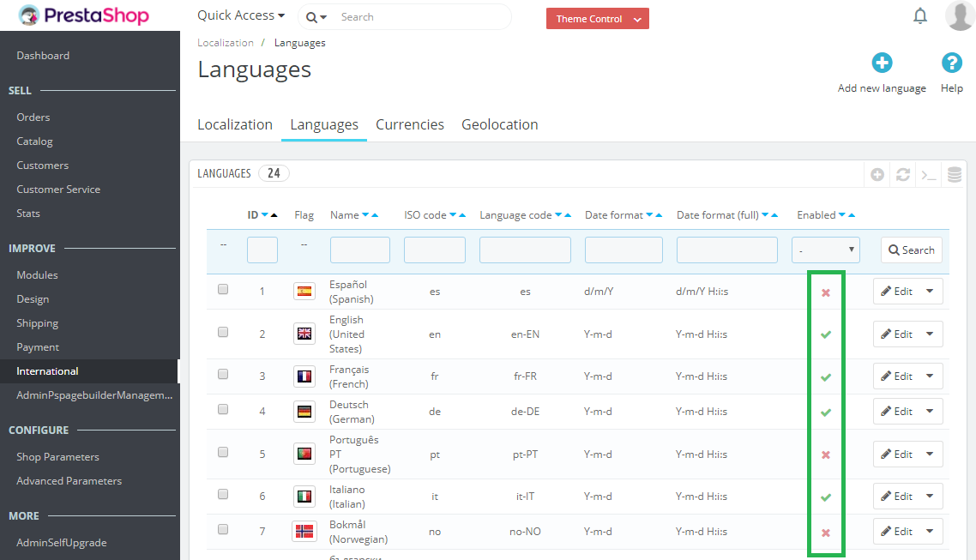The width and height of the screenshot is (976, 560).
Task: Click the Name filter input field
Action: click(x=359, y=250)
